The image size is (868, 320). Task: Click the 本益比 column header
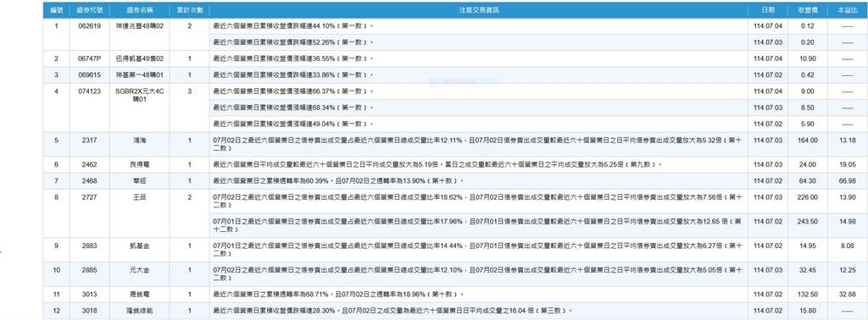pyautogui.click(x=847, y=10)
